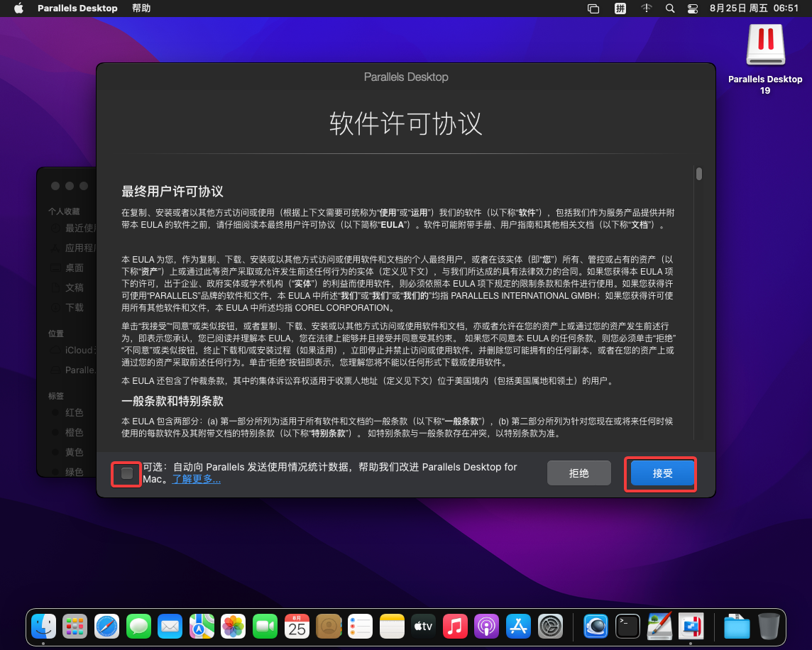Image resolution: width=812 pixels, height=650 pixels.
Task: Click the Spotlight search magnifier icon
Action: (x=670, y=9)
